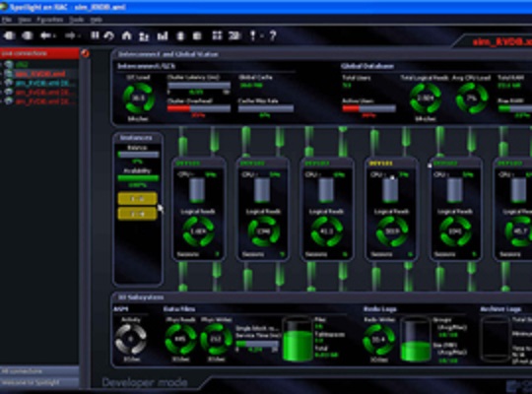Click the toolbar icon right of the house

(x=144, y=36)
